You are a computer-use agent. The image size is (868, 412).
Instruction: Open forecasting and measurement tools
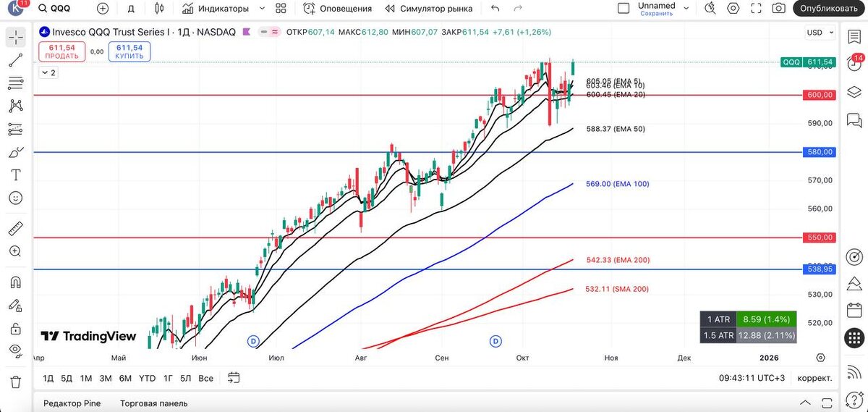click(x=15, y=129)
